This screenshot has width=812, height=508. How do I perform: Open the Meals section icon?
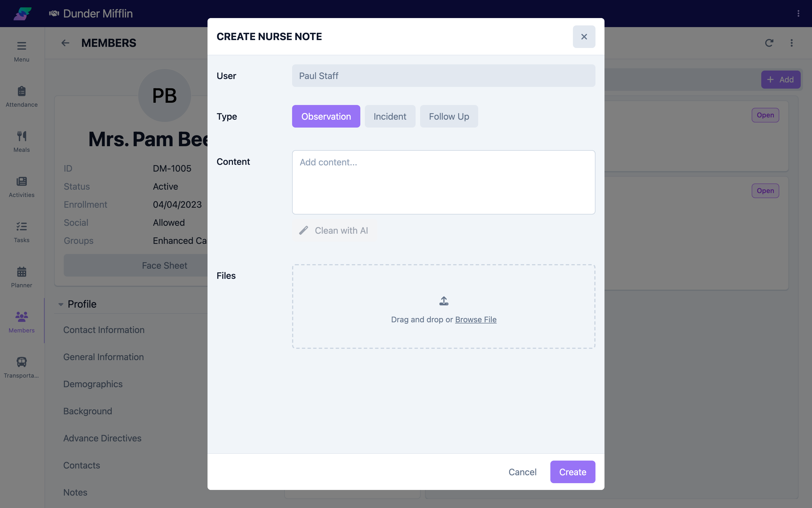[x=21, y=136]
